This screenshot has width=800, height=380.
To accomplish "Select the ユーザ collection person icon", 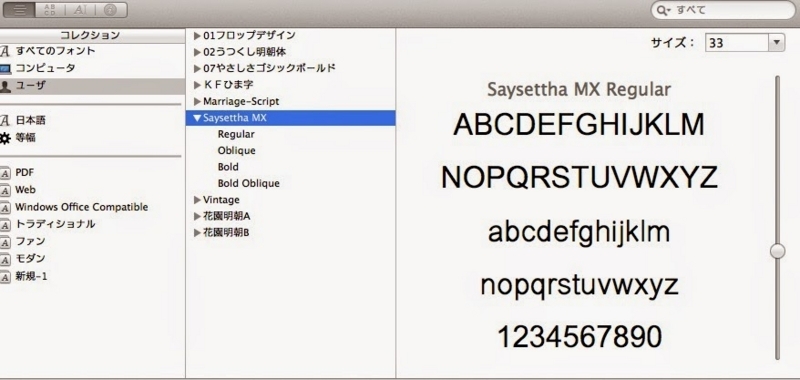I will click(5, 86).
